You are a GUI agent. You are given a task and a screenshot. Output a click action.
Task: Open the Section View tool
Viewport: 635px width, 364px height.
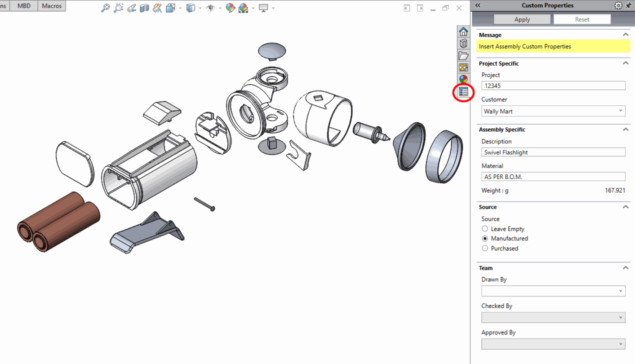pos(144,8)
